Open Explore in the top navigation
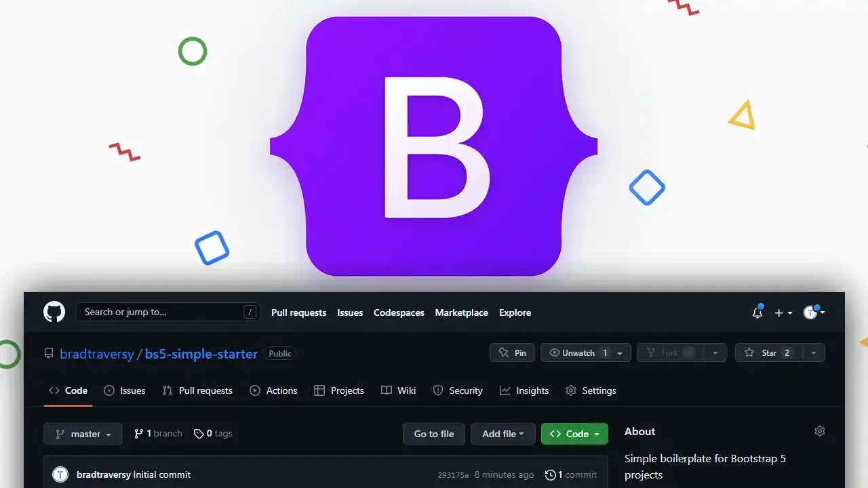This screenshot has width=868, height=488. 515,313
